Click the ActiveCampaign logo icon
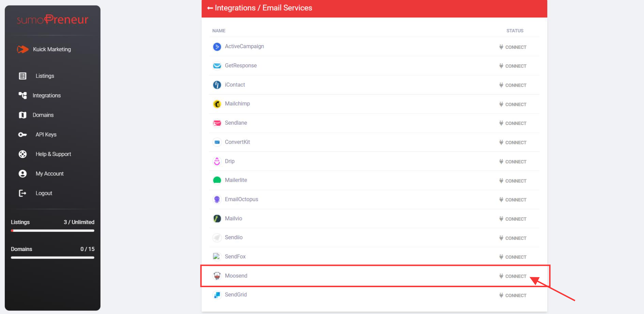Screen dimensions: 644x314 [x=217, y=46]
